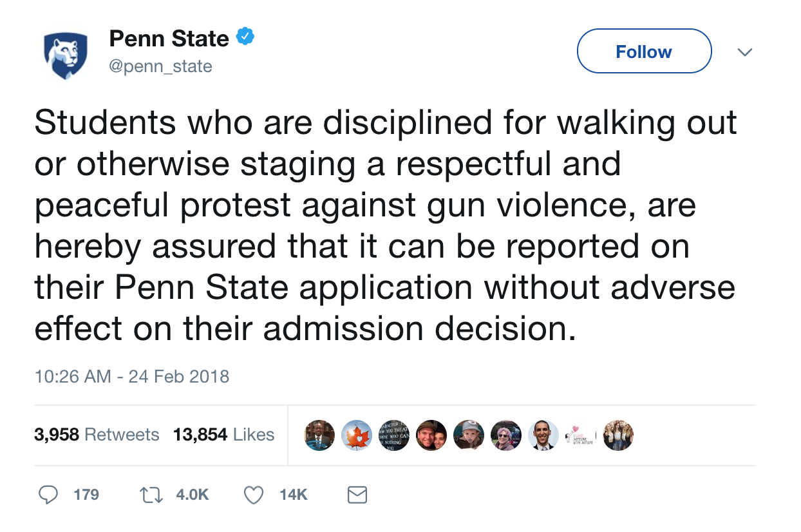Open the Penn State lion shield avatar

coord(65,56)
